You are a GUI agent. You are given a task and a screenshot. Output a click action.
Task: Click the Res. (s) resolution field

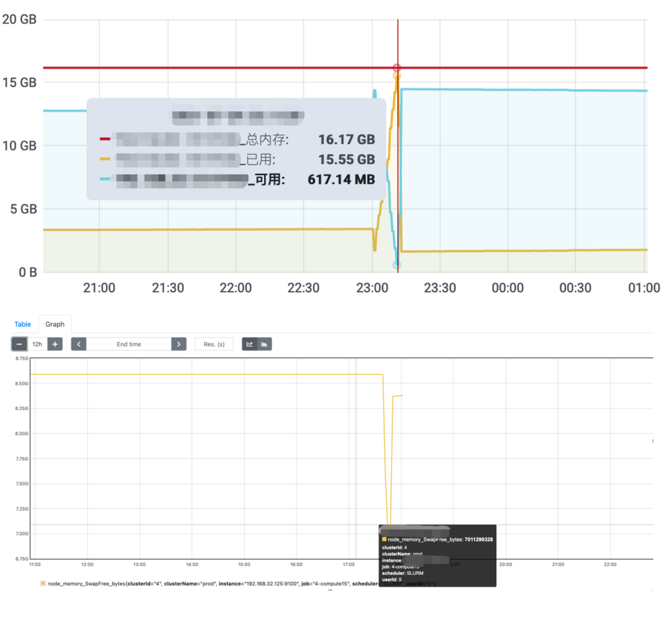pos(214,344)
